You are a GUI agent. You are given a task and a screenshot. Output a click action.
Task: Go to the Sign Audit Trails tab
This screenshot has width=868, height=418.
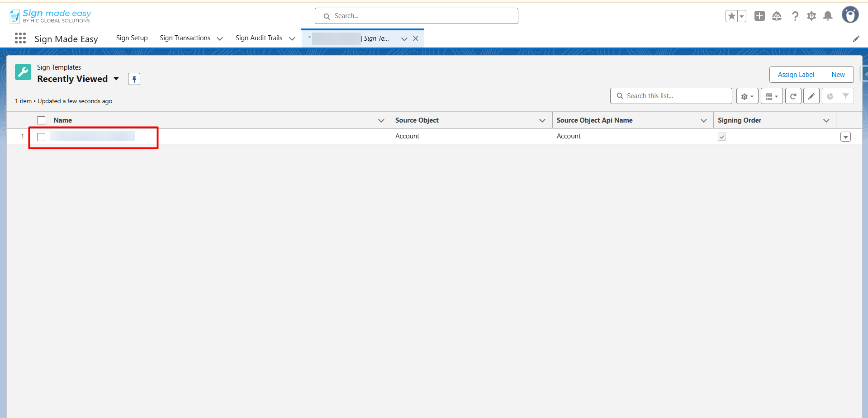pyautogui.click(x=259, y=38)
